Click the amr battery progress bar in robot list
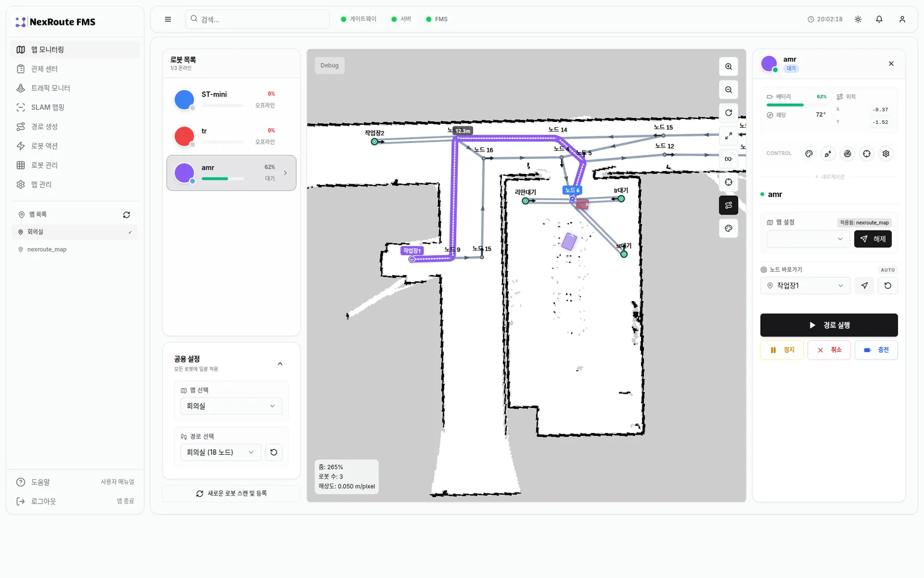The image size is (924, 578). pos(222,179)
